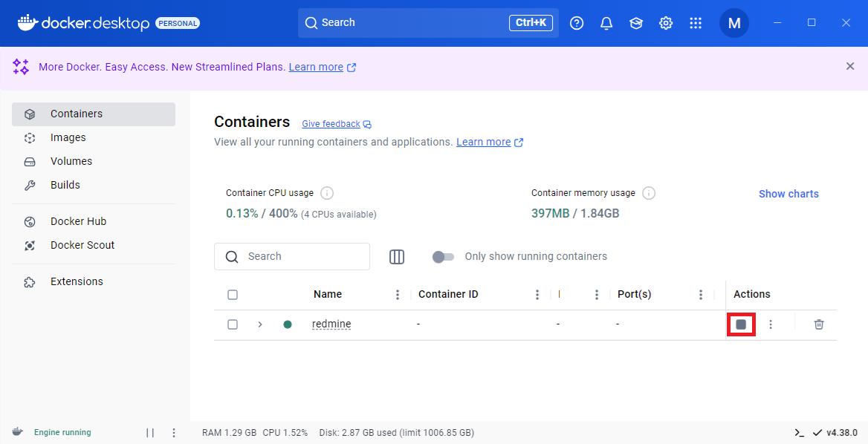
Task: Open Docker Hub in sidebar
Action: point(94,222)
